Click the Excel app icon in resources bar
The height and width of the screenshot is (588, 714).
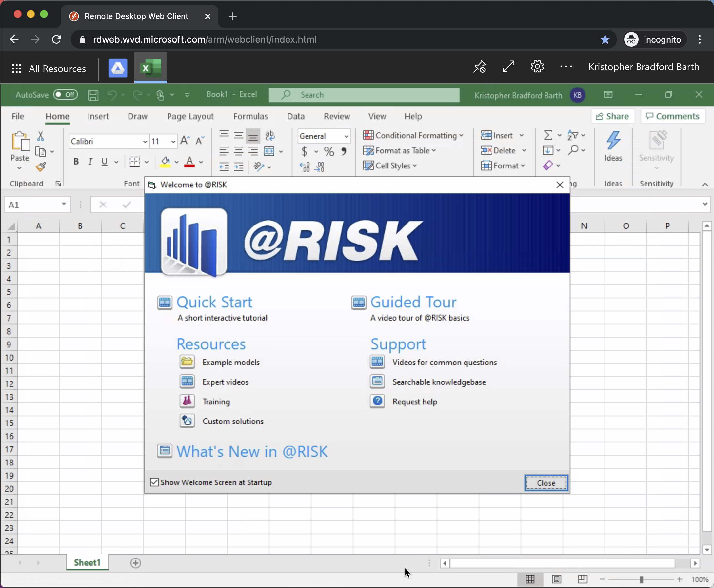click(151, 68)
